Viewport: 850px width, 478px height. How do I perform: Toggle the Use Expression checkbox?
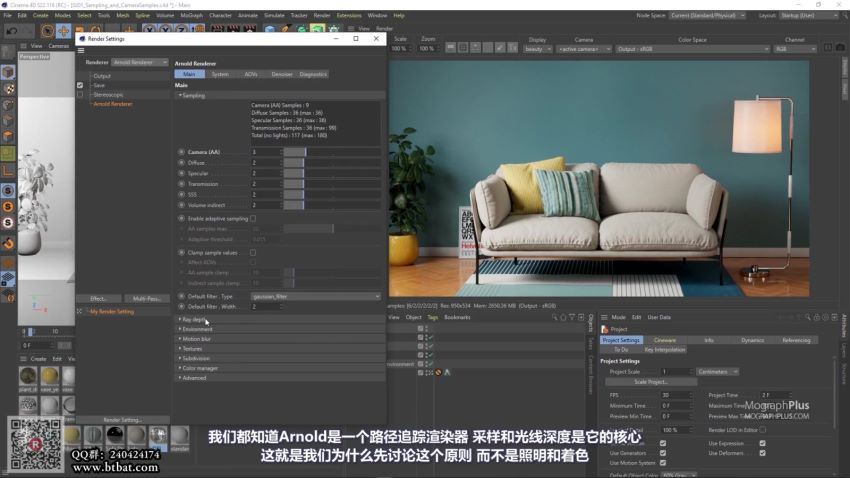tap(763, 443)
